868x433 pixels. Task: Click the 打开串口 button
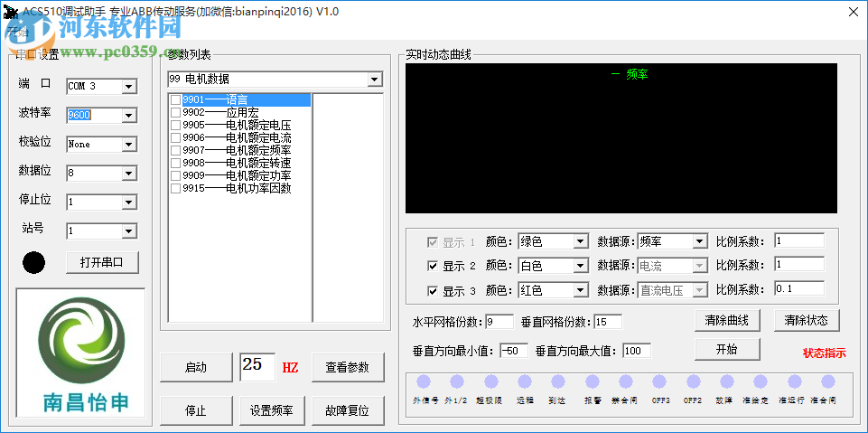[x=102, y=263]
